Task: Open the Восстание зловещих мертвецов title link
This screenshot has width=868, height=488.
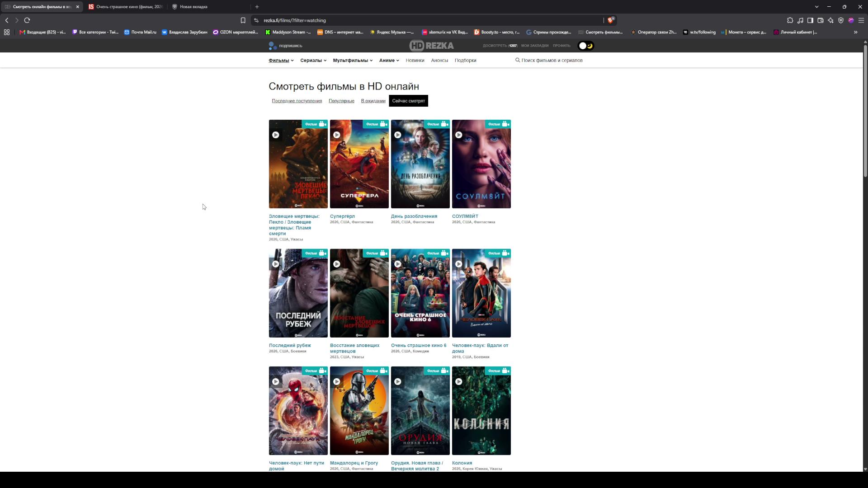Action: [355, 348]
